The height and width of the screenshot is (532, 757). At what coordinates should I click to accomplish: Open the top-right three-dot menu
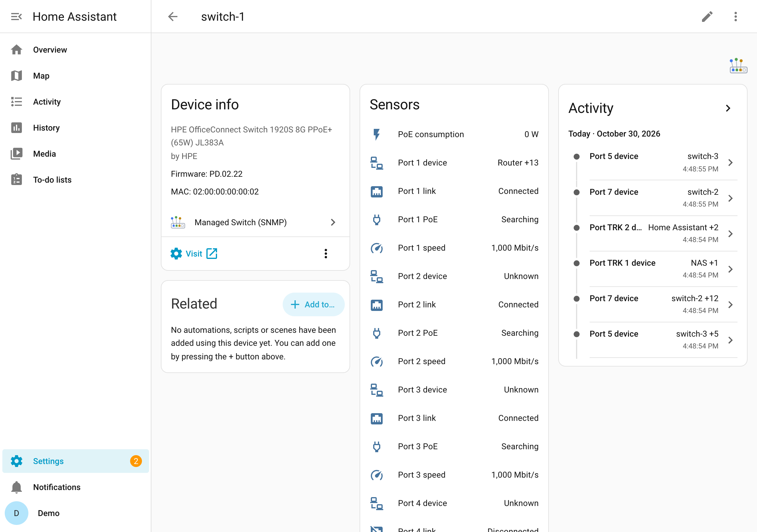pyautogui.click(x=736, y=17)
